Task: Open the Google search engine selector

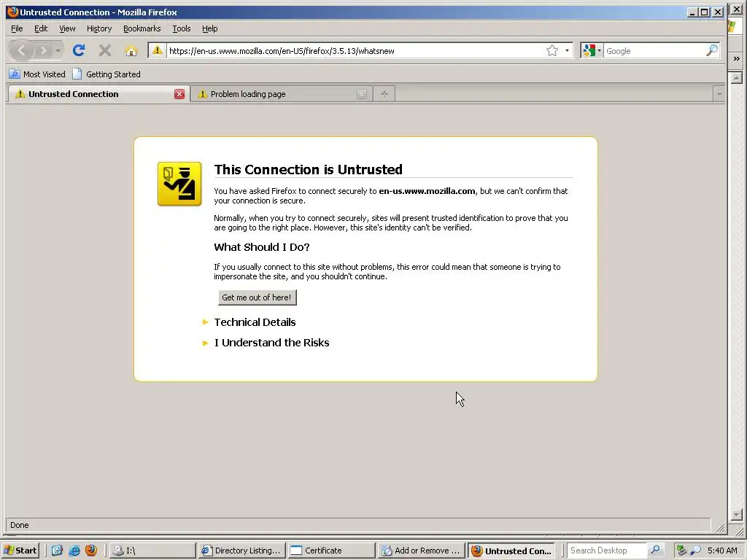Action: point(592,50)
